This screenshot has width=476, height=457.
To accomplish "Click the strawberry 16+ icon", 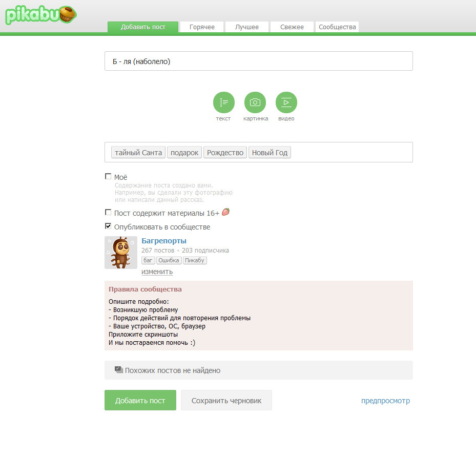I will 225,212.
